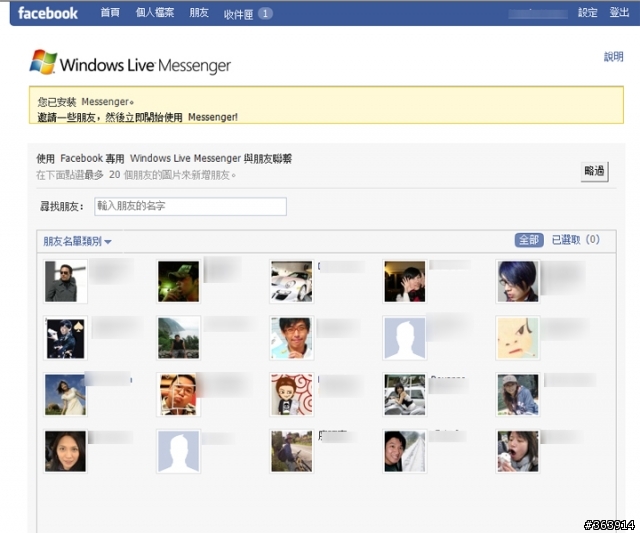The width and height of the screenshot is (640, 533).
Task: Select smiling friend with glasses, light background
Action: (x=291, y=338)
